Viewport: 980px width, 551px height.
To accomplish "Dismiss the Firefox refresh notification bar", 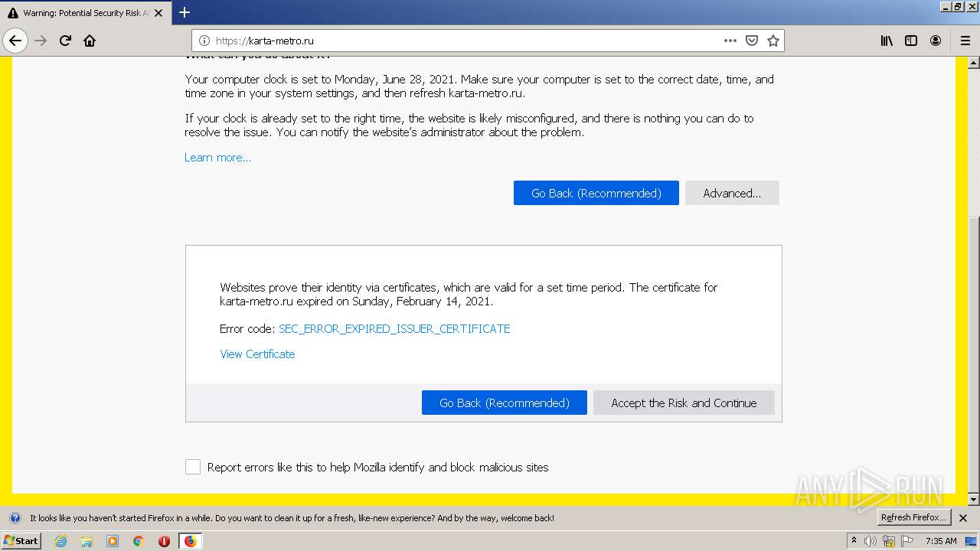I will click(x=963, y=518).
